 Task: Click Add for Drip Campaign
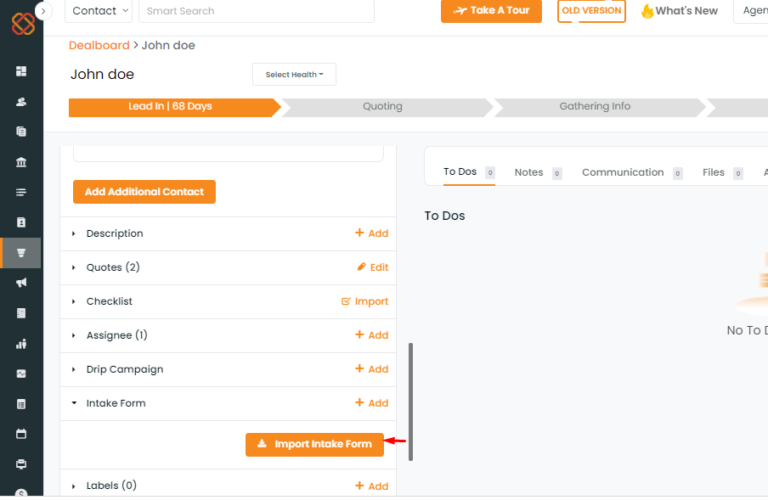tap(372, 369)
